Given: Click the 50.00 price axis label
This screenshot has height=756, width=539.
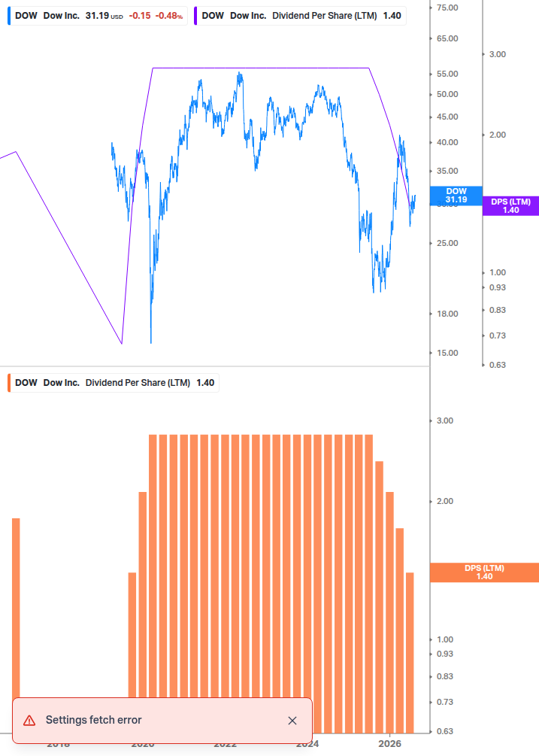Looking at the screenshot, I should point(447,94).
